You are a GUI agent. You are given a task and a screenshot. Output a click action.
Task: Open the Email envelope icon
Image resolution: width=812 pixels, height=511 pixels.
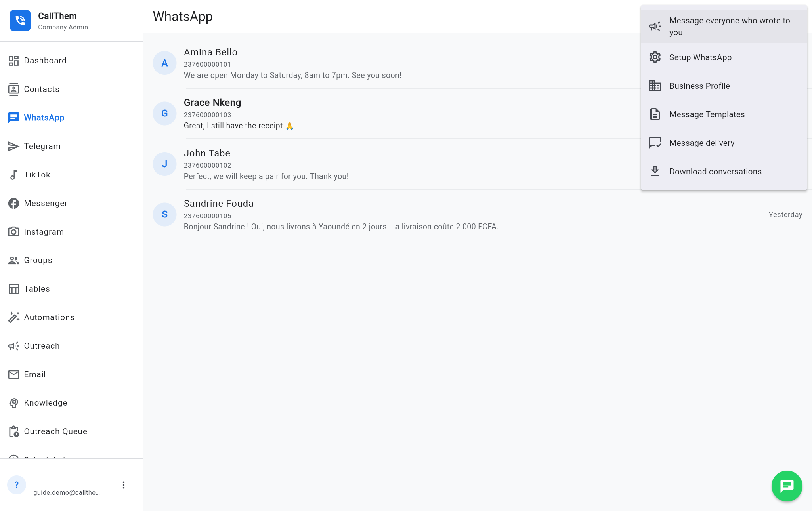(13, 374)
